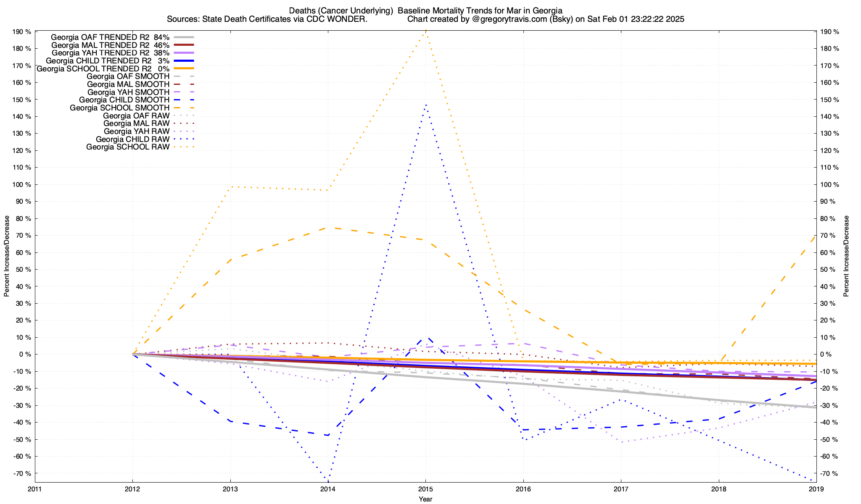Image resolution: width=861 pixels, height=504 pixels.
Task: Click the chart title text mentioning Georgia
Action: click(x=426, y=10)
